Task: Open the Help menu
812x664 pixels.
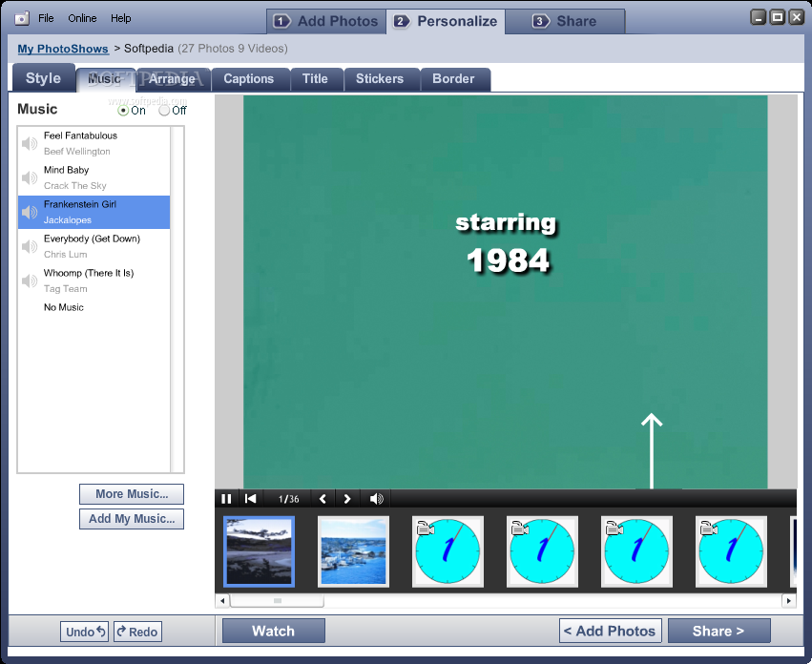Action: click(x=120, y=18)
